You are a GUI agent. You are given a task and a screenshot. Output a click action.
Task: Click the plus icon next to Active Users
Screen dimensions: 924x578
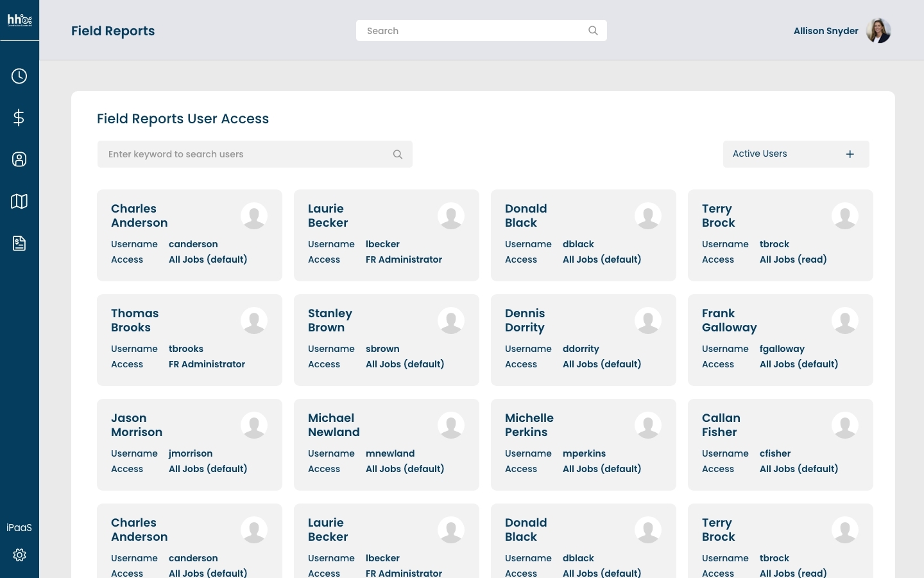[850, 154]
